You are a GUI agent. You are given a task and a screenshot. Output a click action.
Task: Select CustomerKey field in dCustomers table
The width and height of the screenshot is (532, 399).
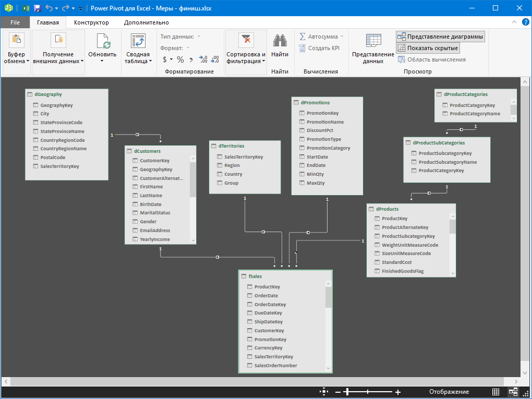pos(154,161)
